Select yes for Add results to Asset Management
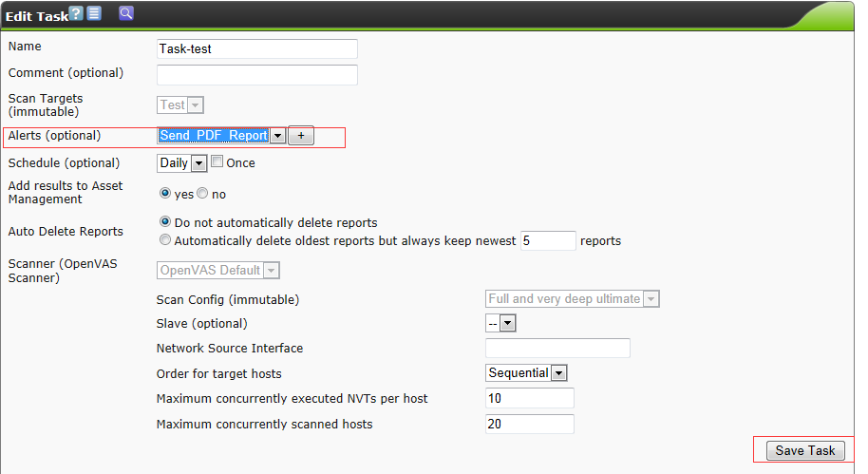This screenshot has width=868, height=474. (165, 194)
